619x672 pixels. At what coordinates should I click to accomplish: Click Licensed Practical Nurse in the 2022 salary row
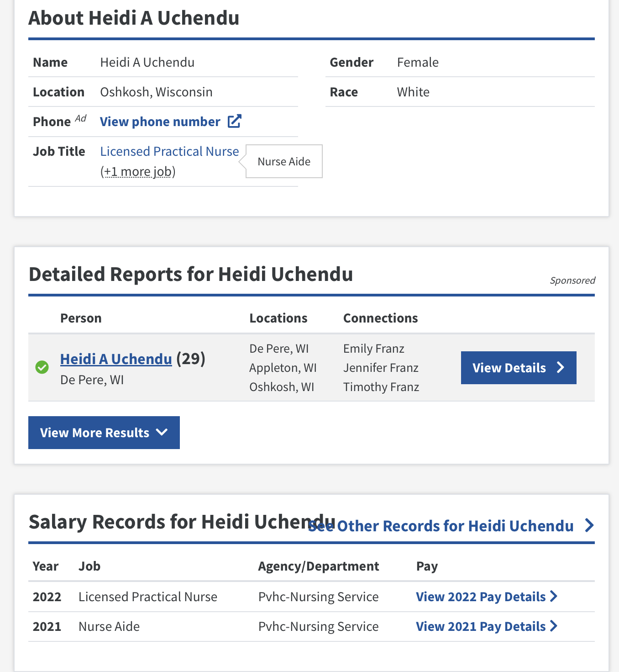[148, 597]
